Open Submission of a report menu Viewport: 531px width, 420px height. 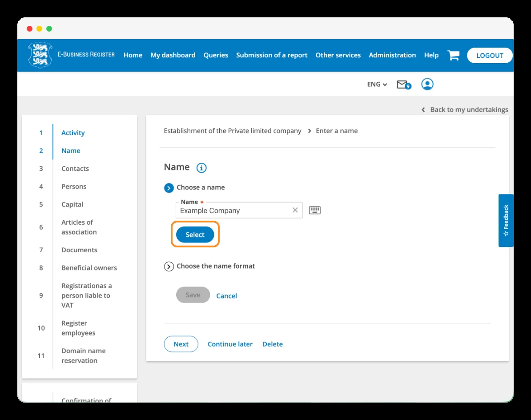(x=272, y=55)
